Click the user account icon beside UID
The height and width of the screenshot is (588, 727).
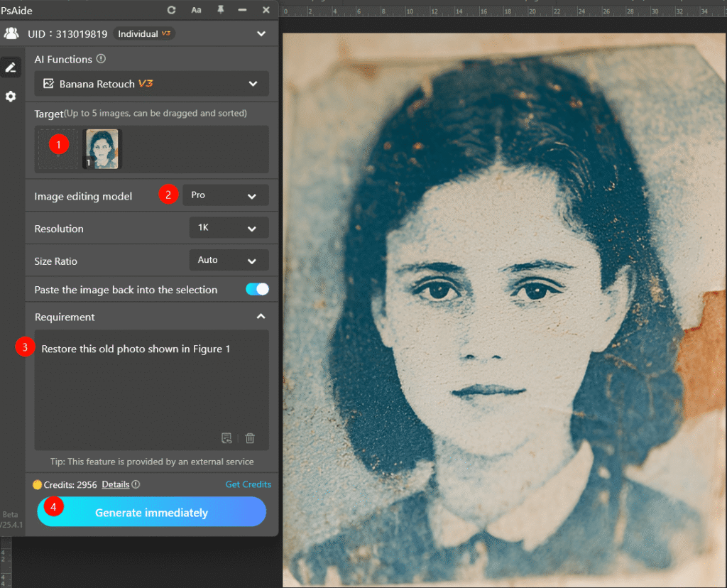click(x=11, y=33)
